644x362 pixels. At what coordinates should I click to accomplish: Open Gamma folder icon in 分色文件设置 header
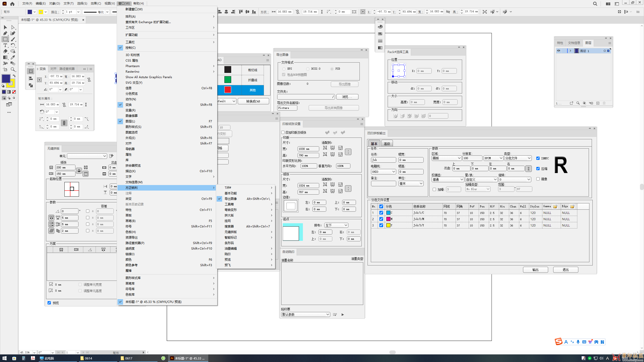coord(555,206)
